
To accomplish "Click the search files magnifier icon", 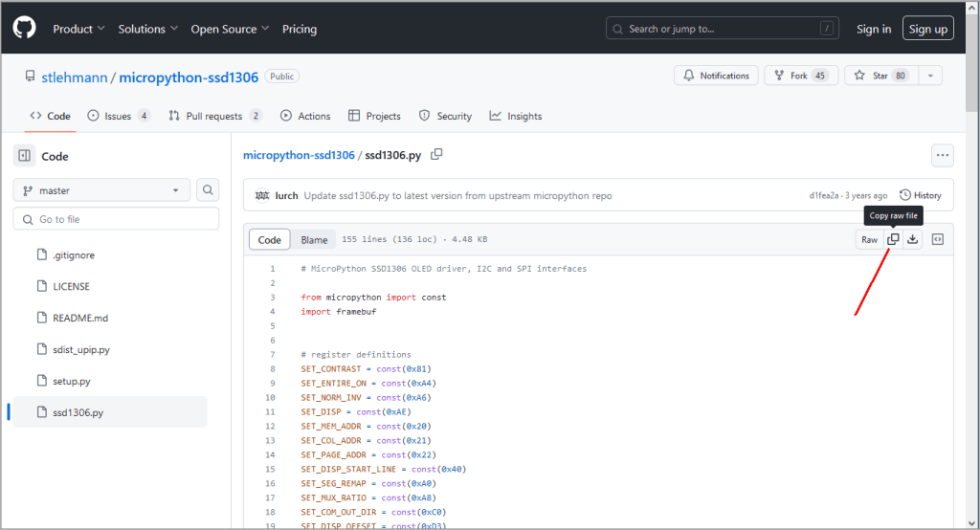I will point(208,190).
